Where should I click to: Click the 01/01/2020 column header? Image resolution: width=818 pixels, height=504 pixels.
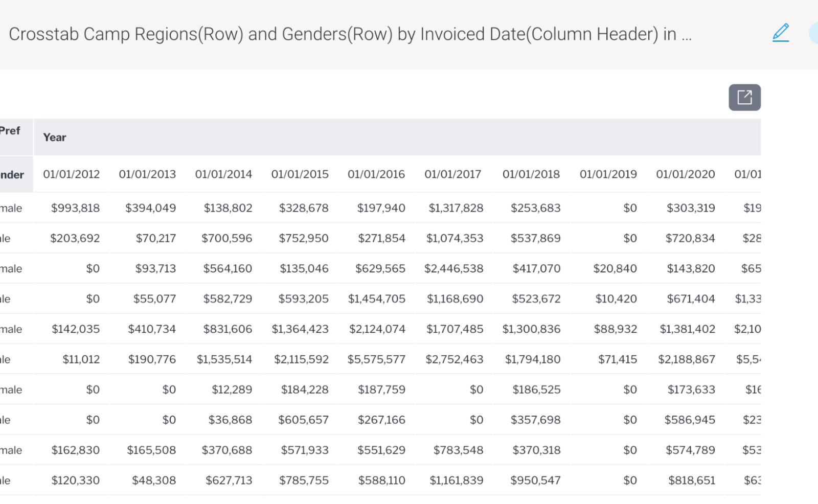[x=686, y=174]
